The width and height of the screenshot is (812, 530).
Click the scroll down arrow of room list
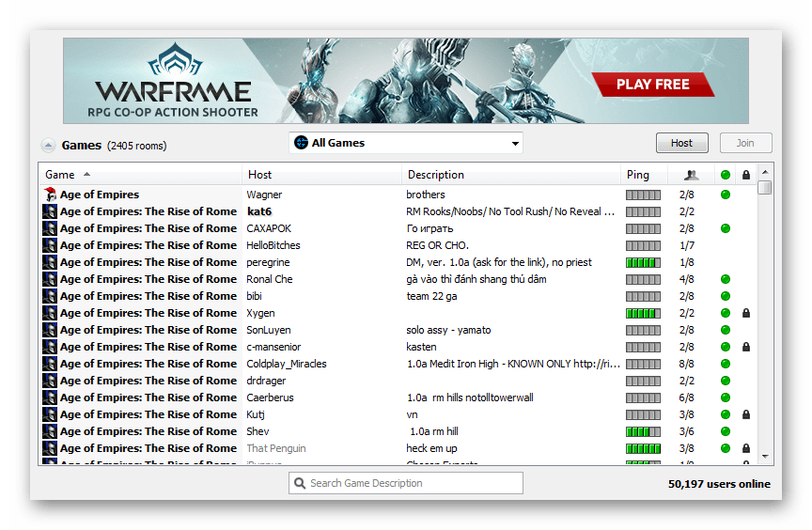[x=765, y=456]
